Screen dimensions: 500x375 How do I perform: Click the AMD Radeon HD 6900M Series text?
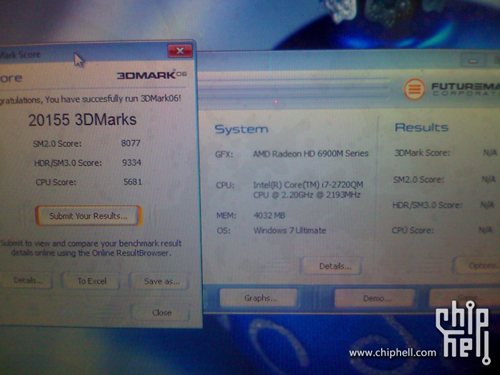pos(311,153)
